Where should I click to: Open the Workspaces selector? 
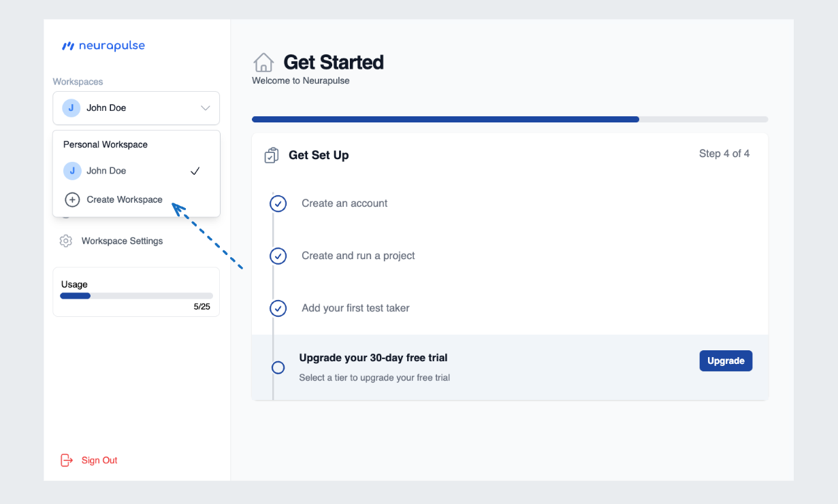click(x=135, y=107)
